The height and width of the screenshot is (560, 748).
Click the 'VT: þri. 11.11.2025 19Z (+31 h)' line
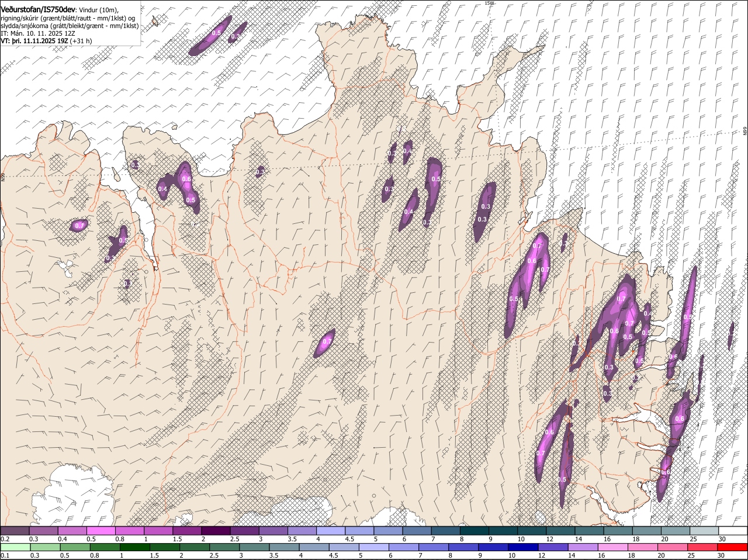click(47, 41)
